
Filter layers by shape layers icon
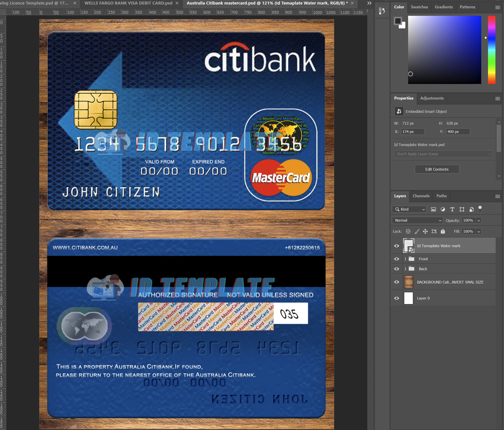tap(462, 209)
